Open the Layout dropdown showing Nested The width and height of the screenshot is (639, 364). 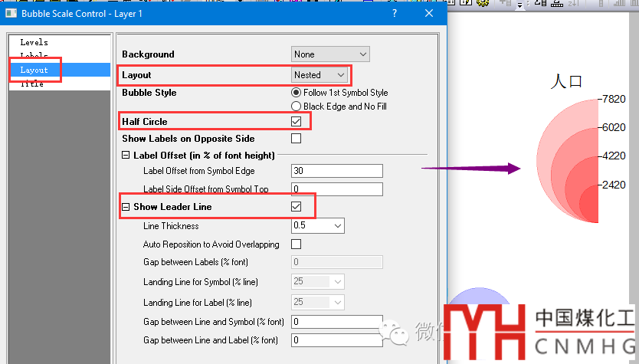[319, 75]
